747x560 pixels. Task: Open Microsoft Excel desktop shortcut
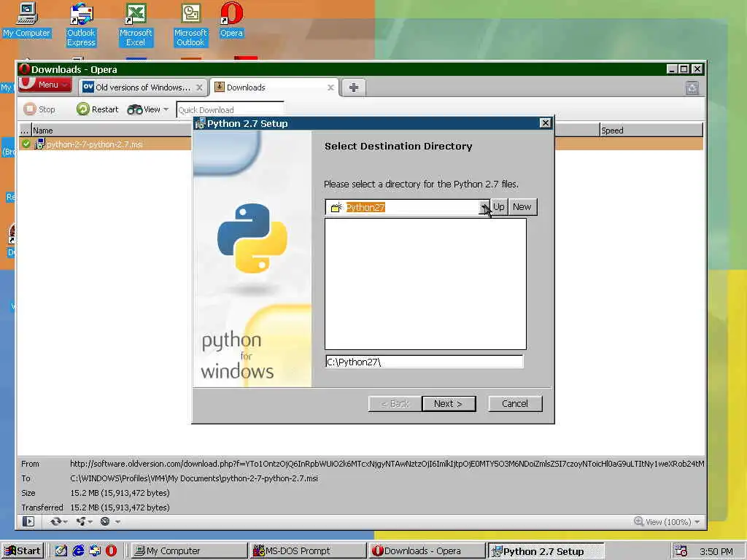[x=136, y=25]
